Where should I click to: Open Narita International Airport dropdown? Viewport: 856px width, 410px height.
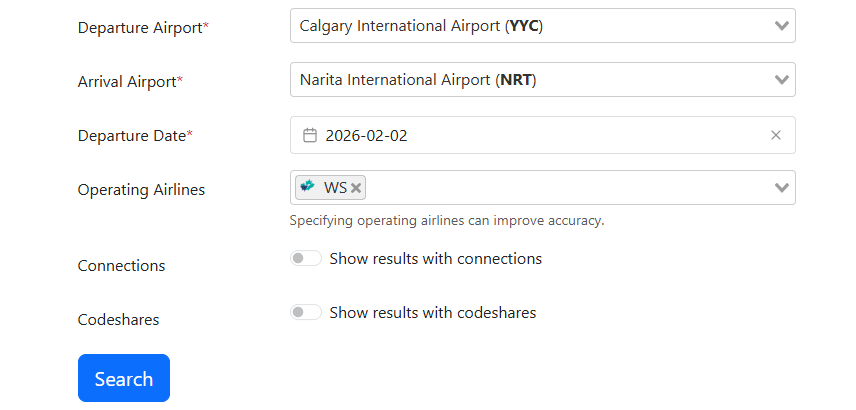coord(543,80)
